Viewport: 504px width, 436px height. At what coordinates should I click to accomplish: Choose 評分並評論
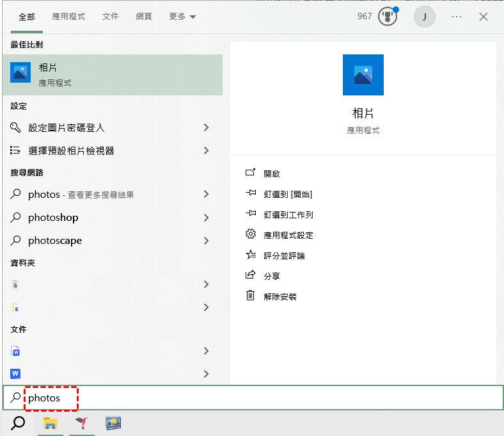click(284, 256)
